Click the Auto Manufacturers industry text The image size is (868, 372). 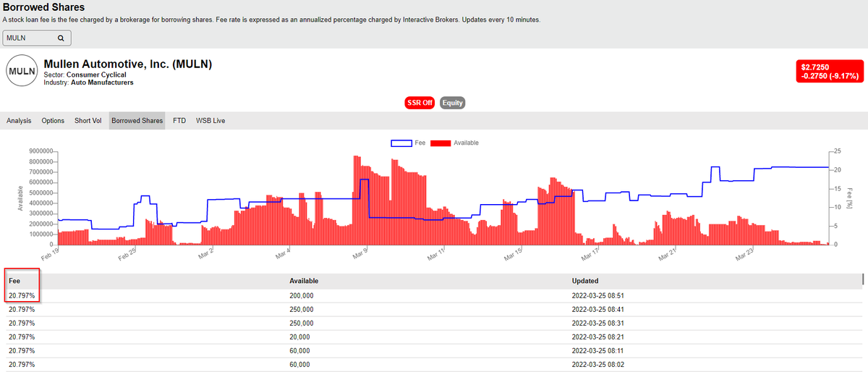point(102,83)
